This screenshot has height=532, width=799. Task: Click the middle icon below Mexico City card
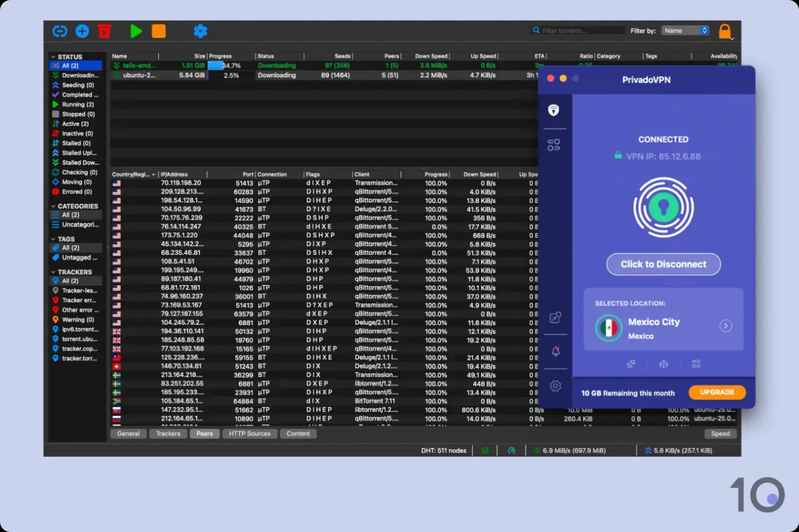coord(664,364)
